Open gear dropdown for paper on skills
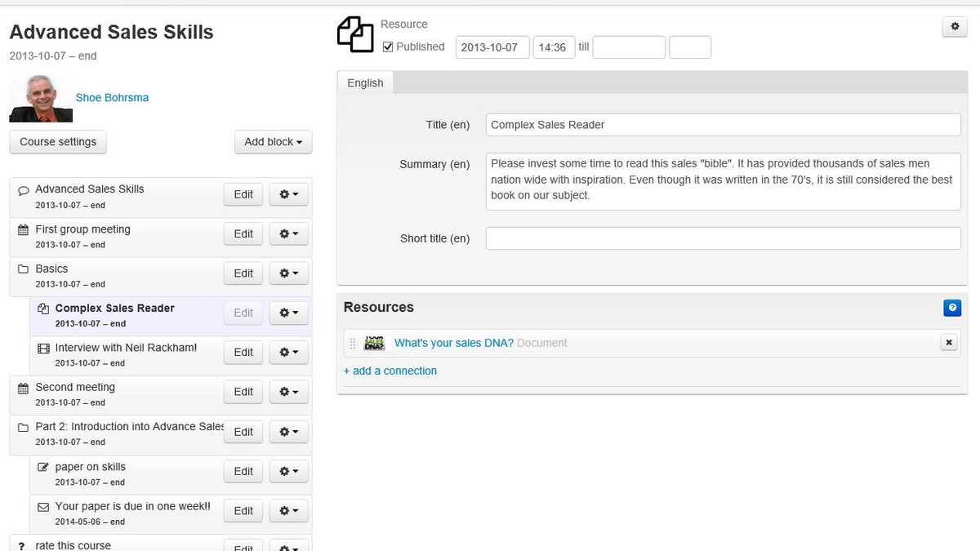Image resolution: width=980 pixels, height=551 pixels. (x=289, y=471)
